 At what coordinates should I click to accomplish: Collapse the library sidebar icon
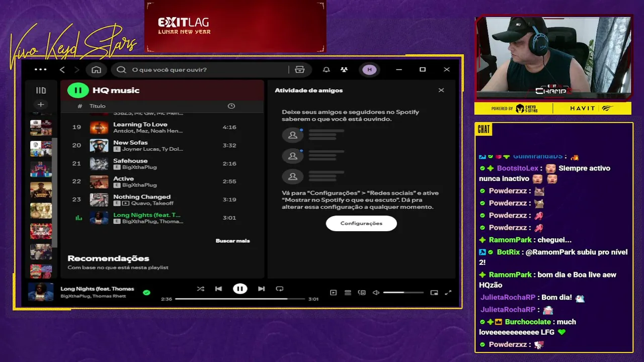41,90
